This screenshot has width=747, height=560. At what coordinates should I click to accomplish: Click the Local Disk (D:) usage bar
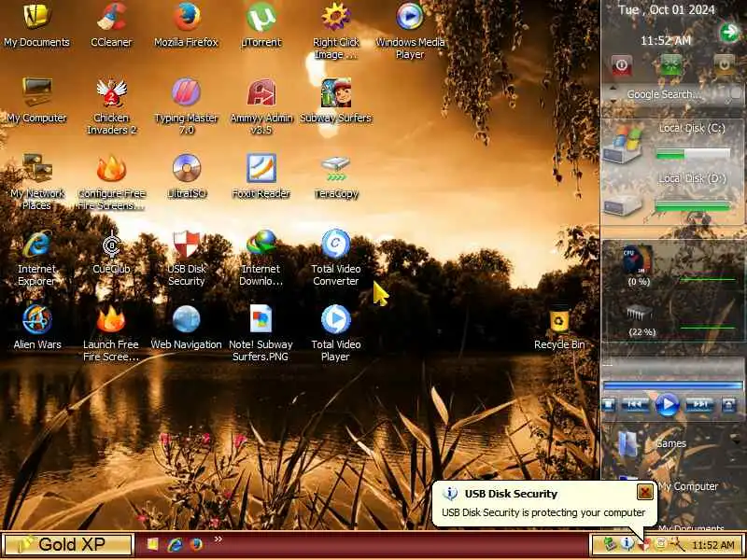(693, 205)
